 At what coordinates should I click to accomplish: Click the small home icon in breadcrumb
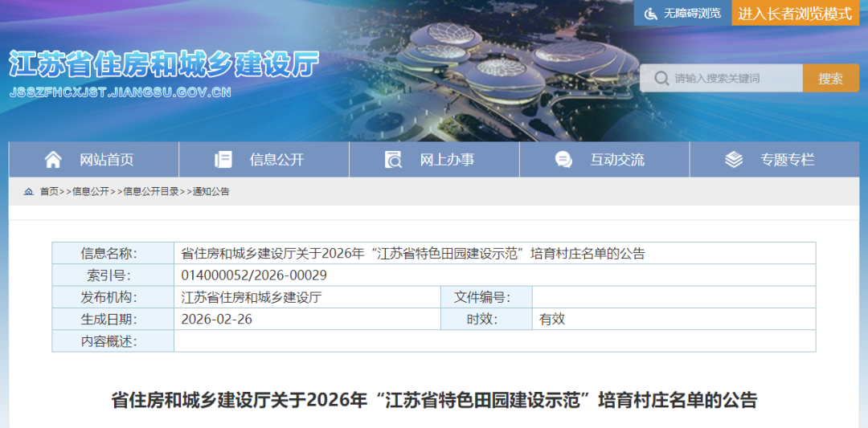[29, 192]
